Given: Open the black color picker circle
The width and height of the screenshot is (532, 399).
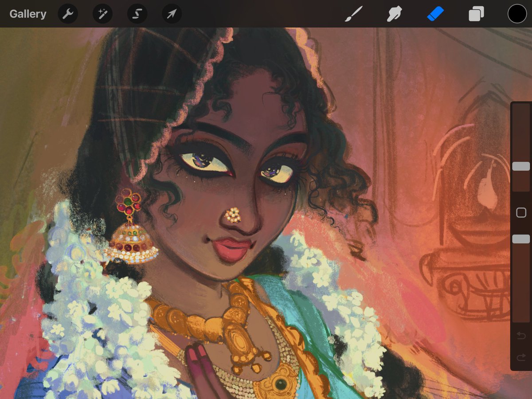Looking at the screenshot, I should (517, 14).
